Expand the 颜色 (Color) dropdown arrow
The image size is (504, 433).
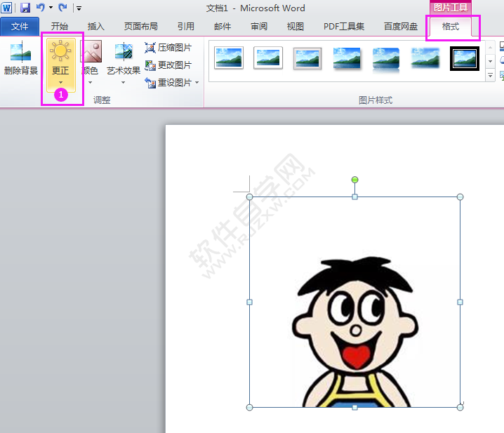tap(91, 83)
